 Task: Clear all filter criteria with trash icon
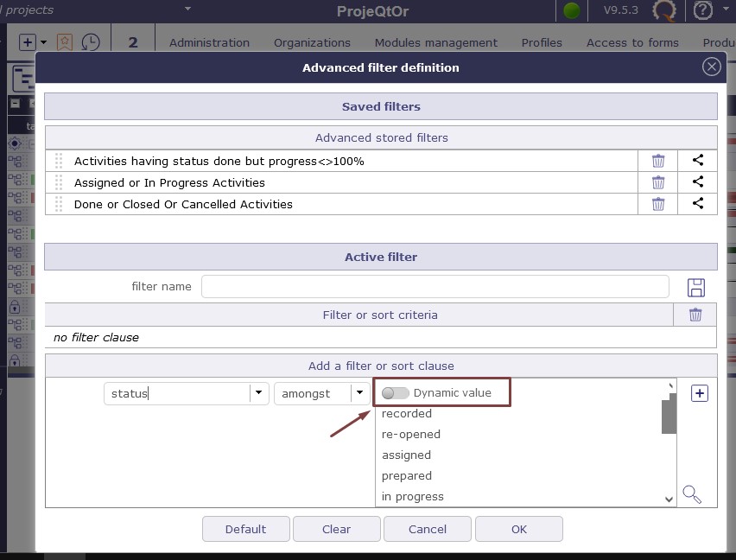[695, 315]
